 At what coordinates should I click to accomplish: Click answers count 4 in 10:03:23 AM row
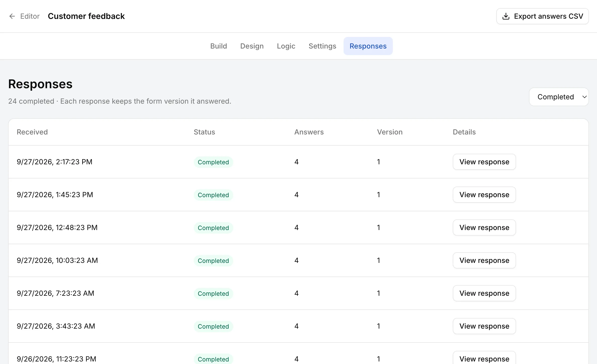coord(296,260)
